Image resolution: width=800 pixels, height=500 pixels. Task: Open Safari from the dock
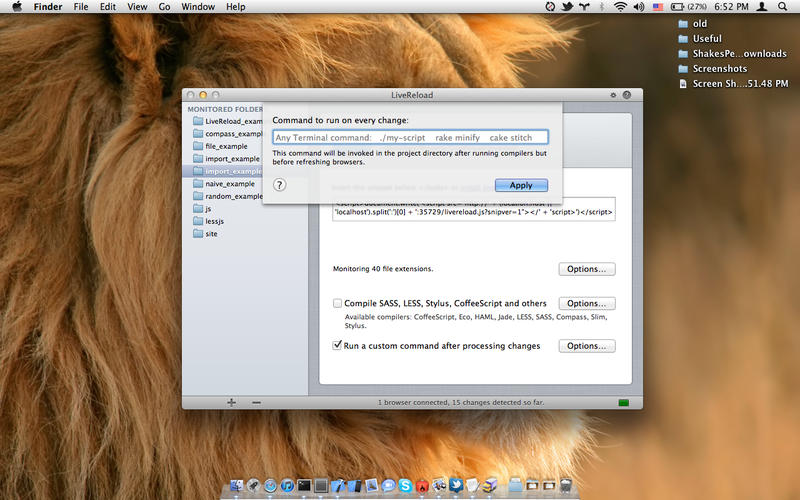click(x=270, y=485)
